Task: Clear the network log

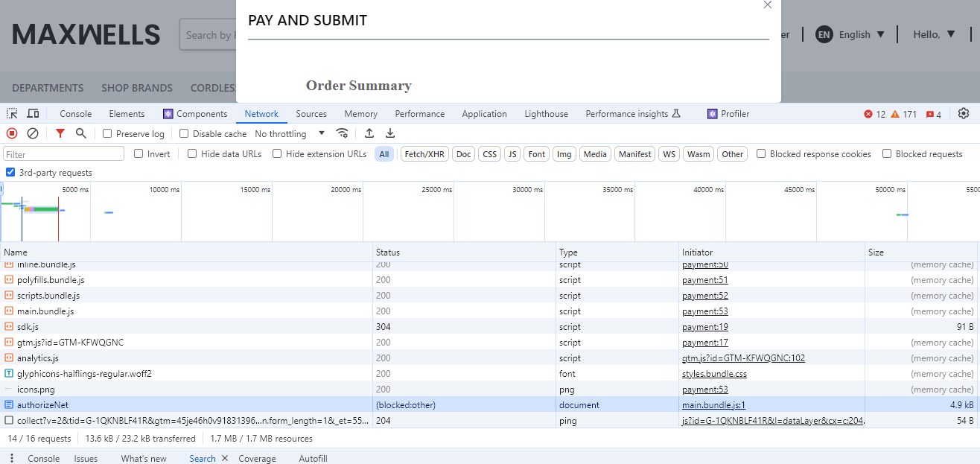Action: point(33,133)
